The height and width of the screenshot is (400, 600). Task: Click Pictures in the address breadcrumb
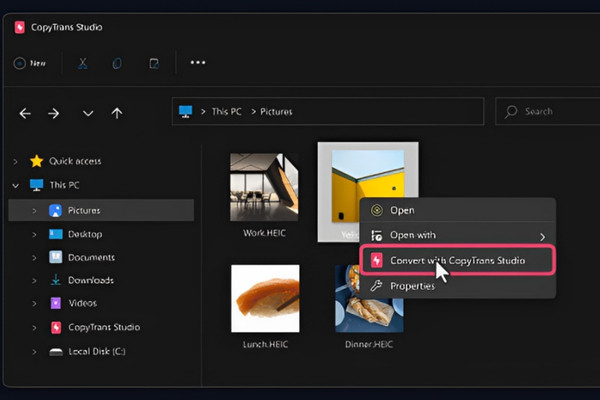(276, 112)
